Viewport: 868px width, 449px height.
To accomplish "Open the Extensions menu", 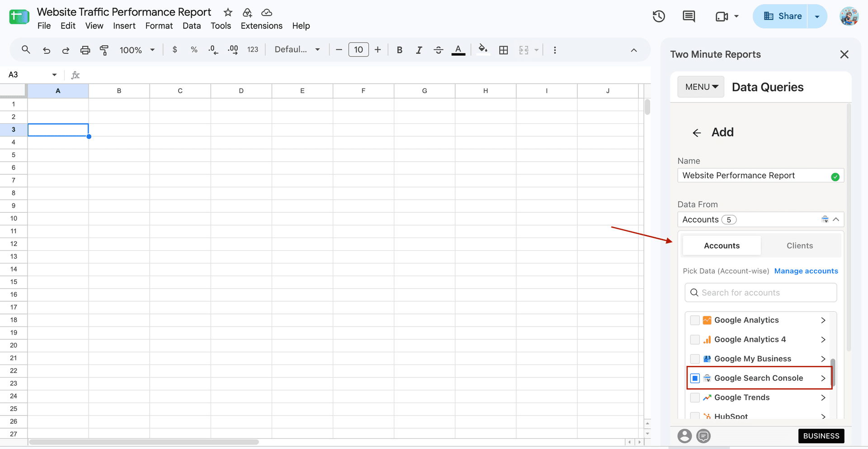I will coord(261,26).
